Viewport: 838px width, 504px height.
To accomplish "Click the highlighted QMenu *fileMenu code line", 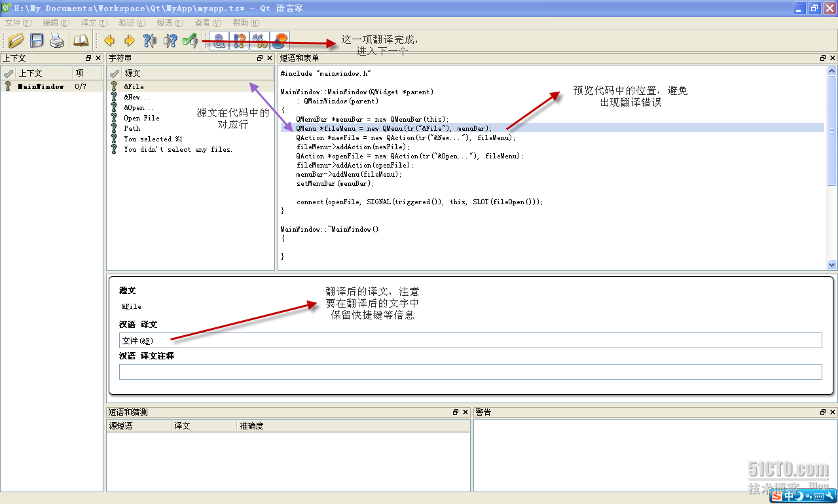I will [x=552, y=128].
